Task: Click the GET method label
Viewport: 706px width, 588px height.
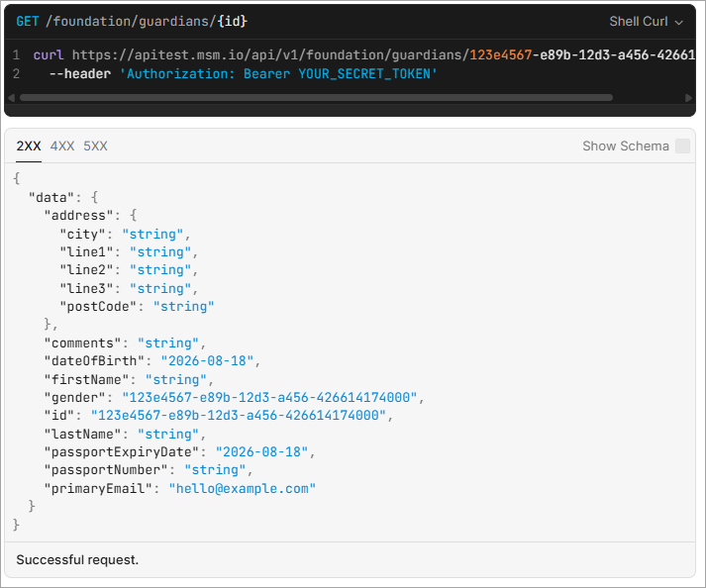Action: tap(28, 21)
